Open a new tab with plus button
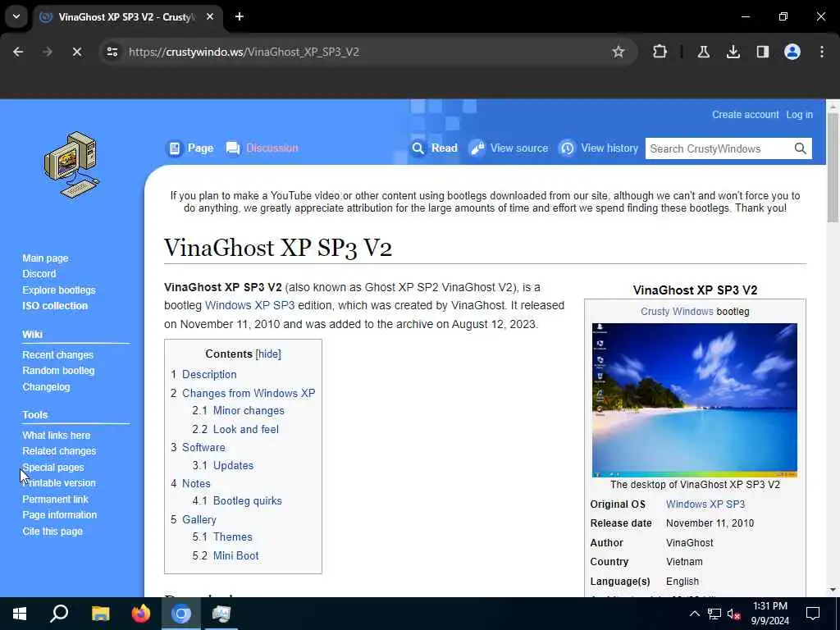This screenshot has height=630, width=840. [240, 16]
